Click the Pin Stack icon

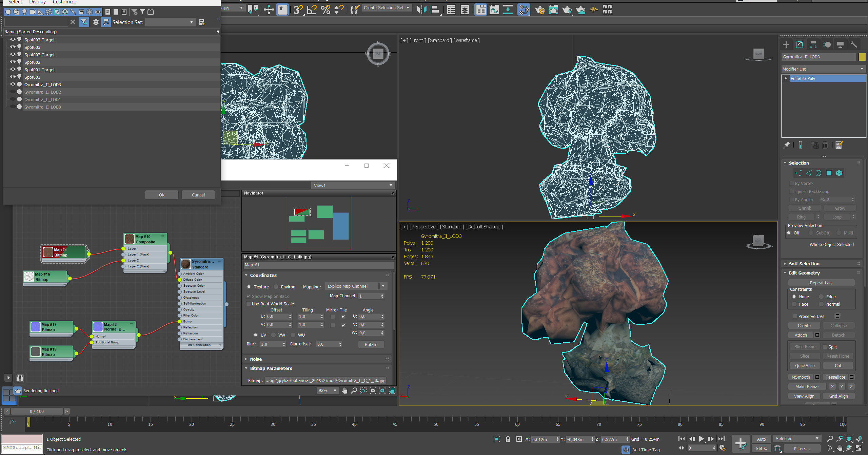point(787,145)
